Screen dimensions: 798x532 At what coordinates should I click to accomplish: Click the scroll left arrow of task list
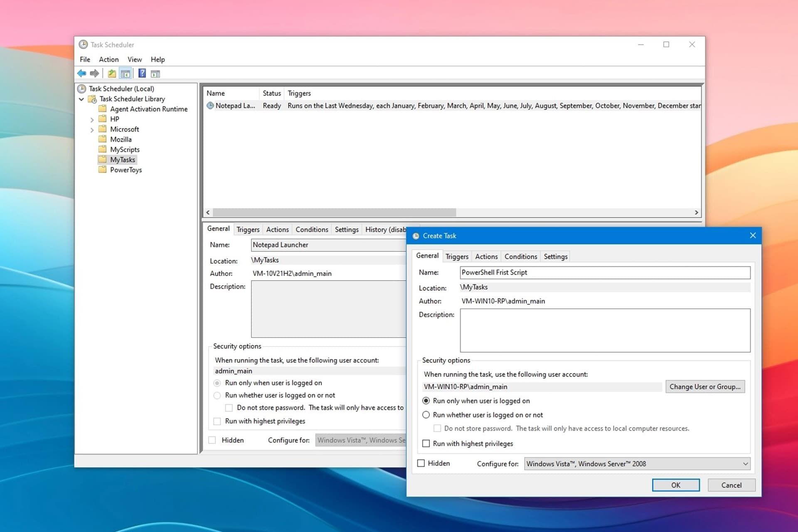tap(208, 212)
